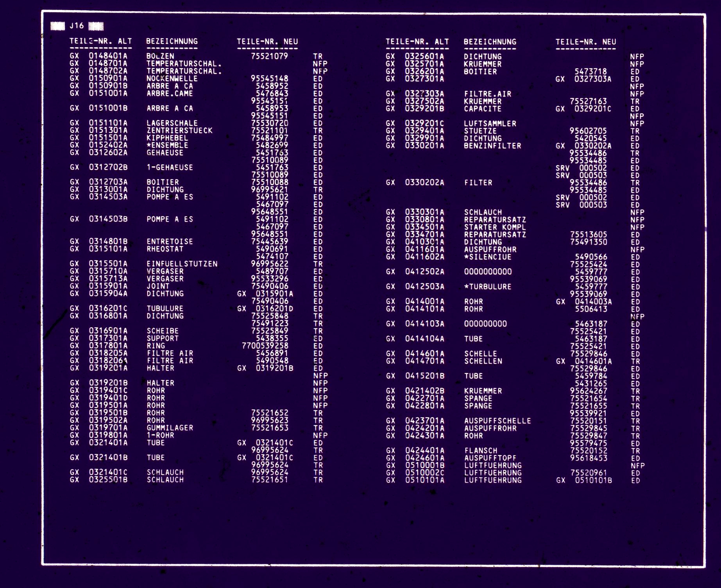Select the 1-ROHR description
This screenshot has width=721, height=588.
coord(160,435)
